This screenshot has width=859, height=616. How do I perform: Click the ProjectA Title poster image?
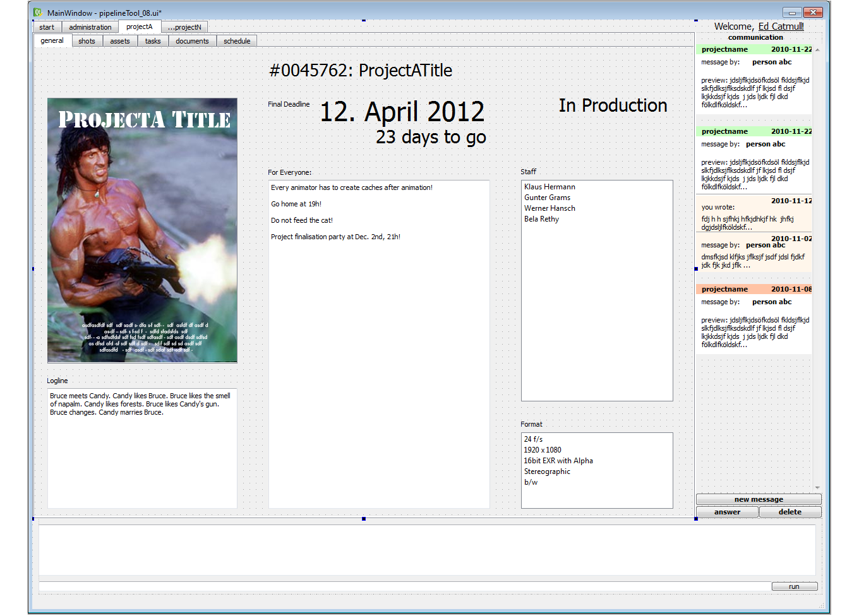(x=143, y=230)
